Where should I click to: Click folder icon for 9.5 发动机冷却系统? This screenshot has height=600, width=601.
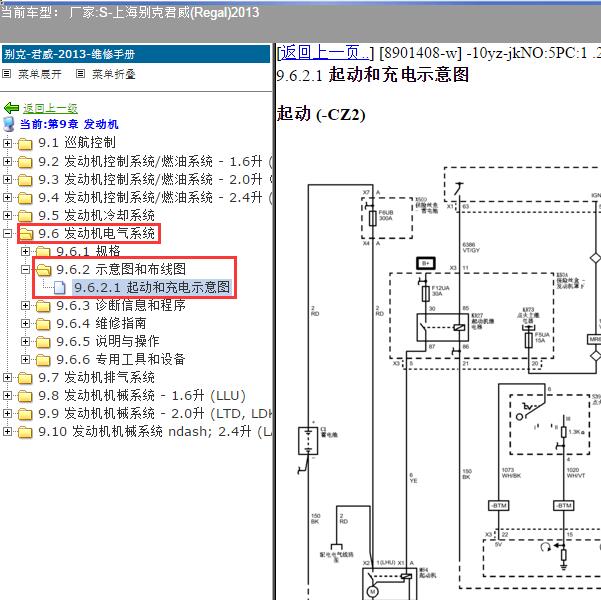(25, 216)
